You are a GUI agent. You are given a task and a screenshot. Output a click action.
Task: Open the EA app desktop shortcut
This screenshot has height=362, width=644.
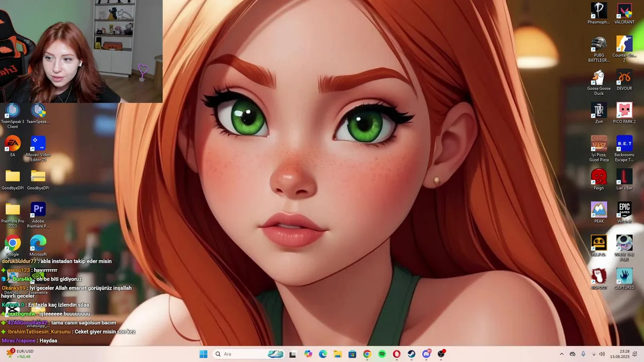tap(13, 146)
